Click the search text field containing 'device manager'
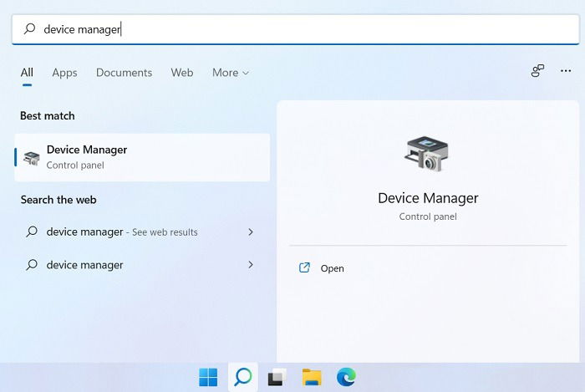The image size is (585, 392). [x=296, y=29]
